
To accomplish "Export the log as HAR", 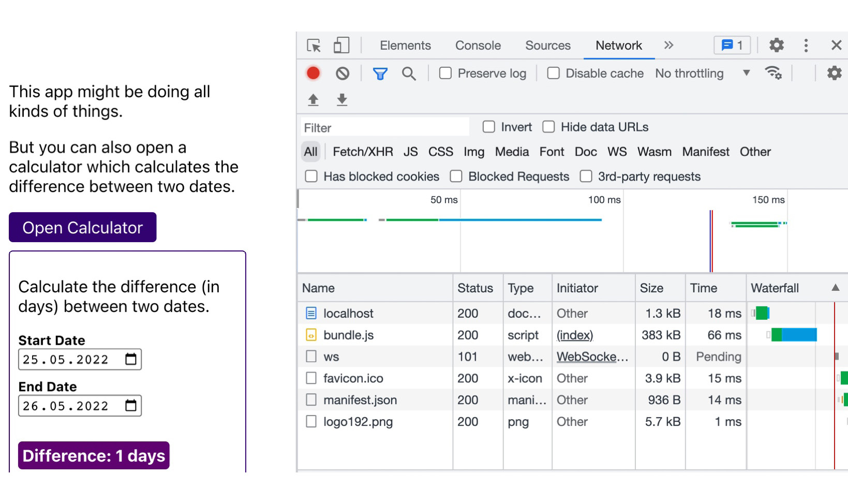I will point(341,99).
